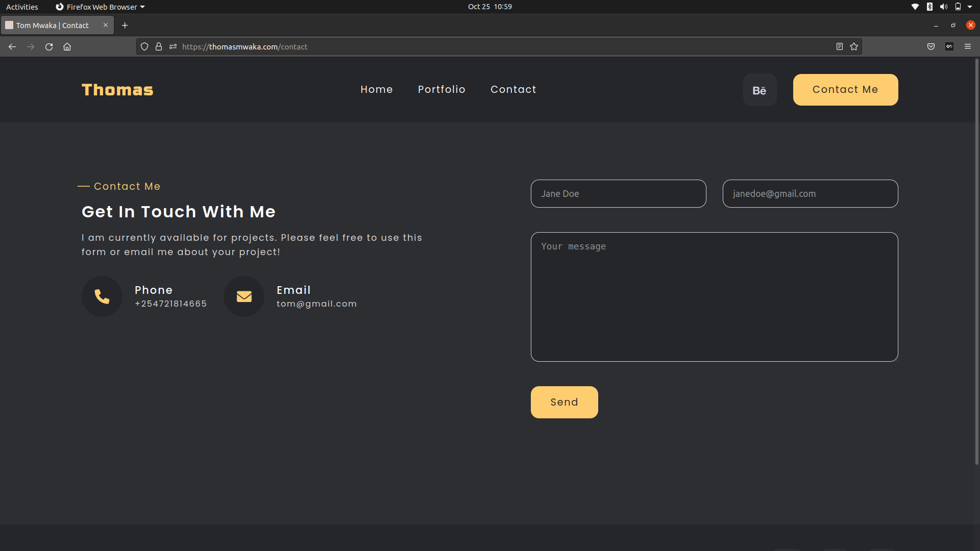Open the tracking protection shield icon
Screen dimensions: 980x551
(x=144, y=46)
